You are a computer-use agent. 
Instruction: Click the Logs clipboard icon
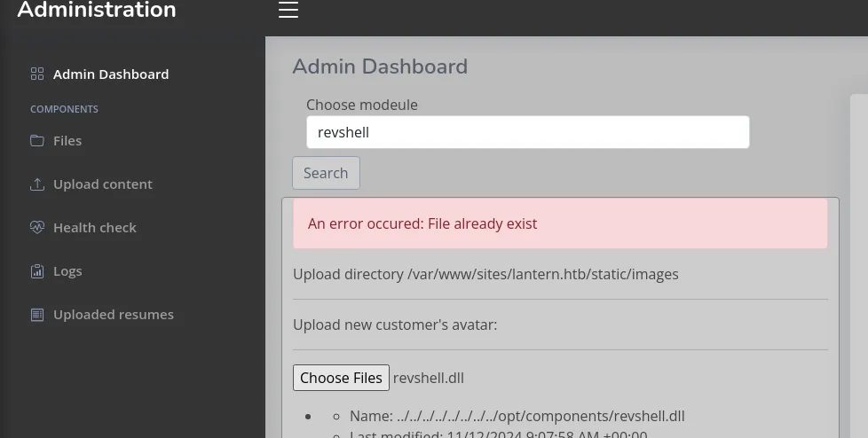tap(37, 271)
